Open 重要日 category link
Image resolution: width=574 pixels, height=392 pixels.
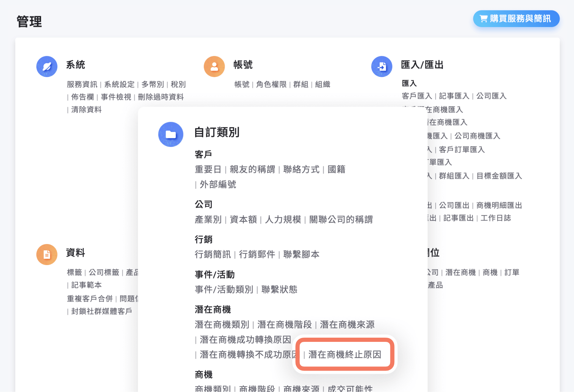click(208, 170)
